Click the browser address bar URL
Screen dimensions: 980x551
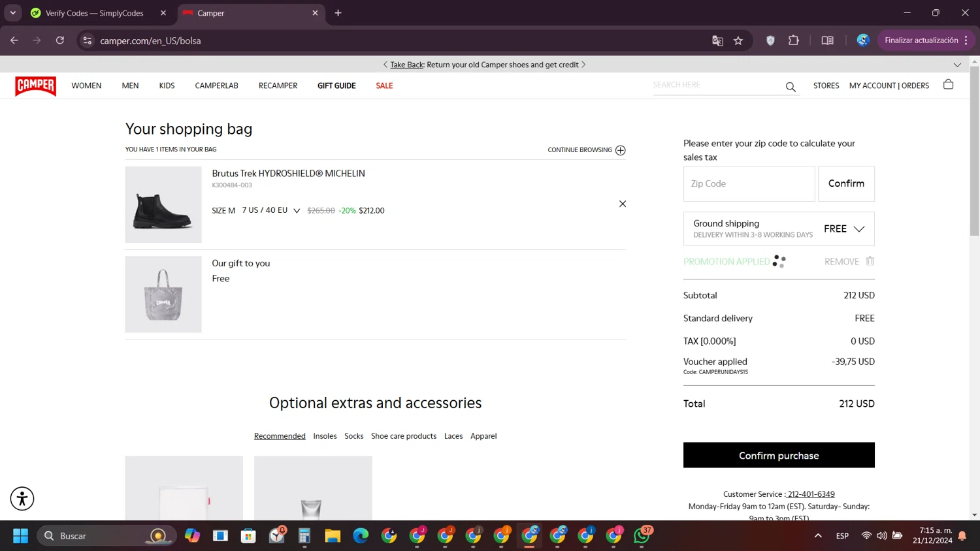coord(150,40)
